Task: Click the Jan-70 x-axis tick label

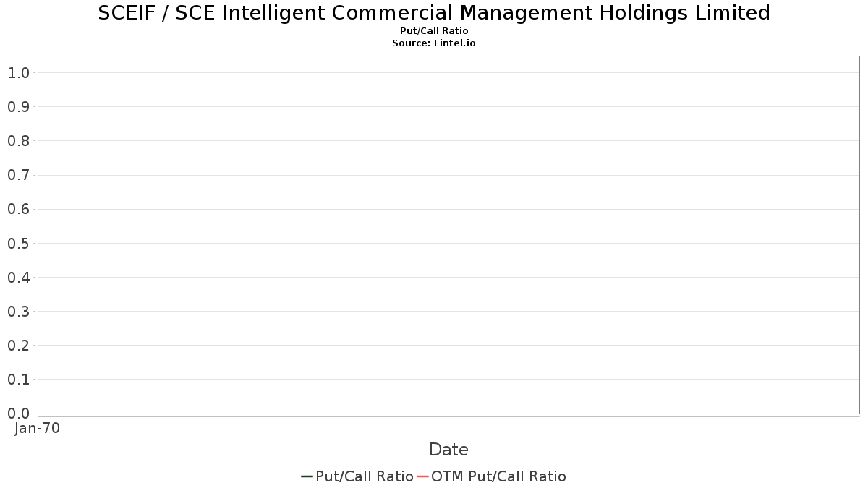Action: [x=37, y=428]
